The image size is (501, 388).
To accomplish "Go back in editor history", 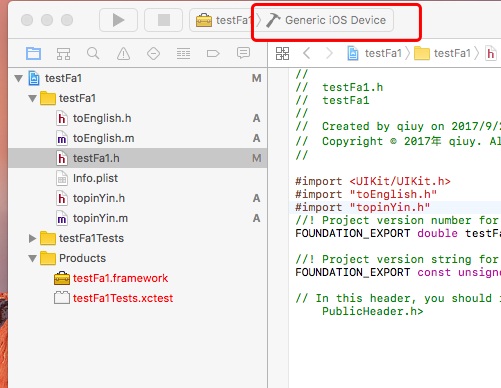I will click(x=307, y=53).
